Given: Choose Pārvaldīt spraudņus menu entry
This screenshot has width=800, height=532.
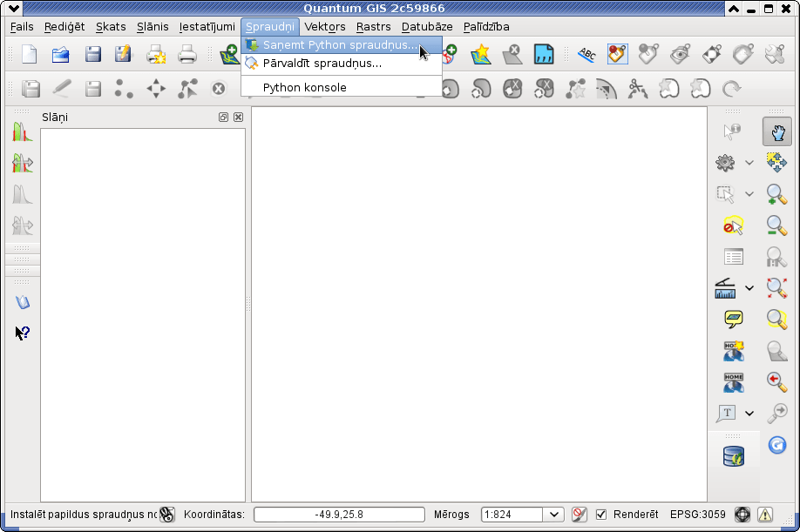Looking at the screenshot, I should pos(342,64).
